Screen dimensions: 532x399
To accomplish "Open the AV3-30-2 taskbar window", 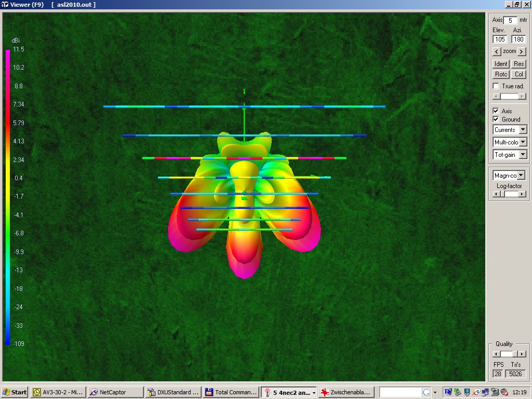I will [x=58, y=392].
